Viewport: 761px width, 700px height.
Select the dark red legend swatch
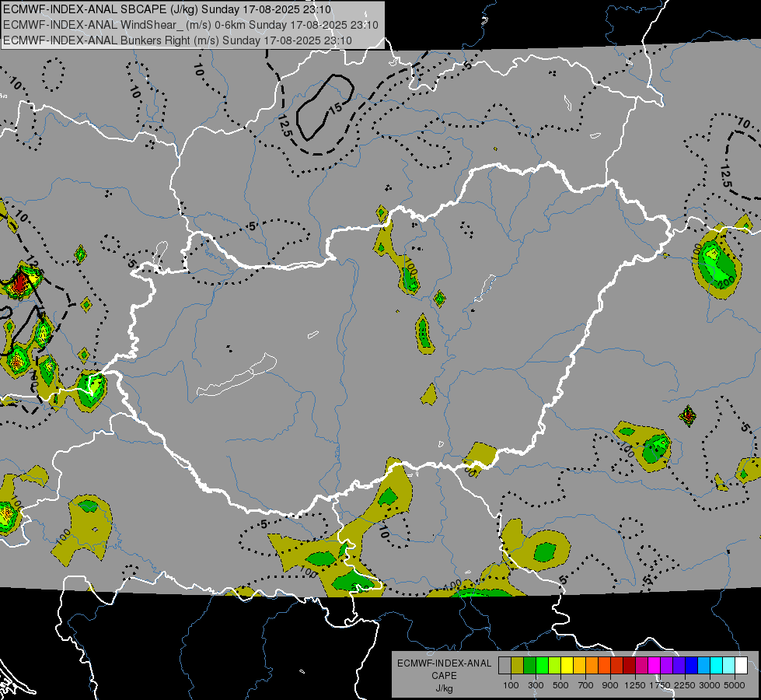(x=629, y=666)
